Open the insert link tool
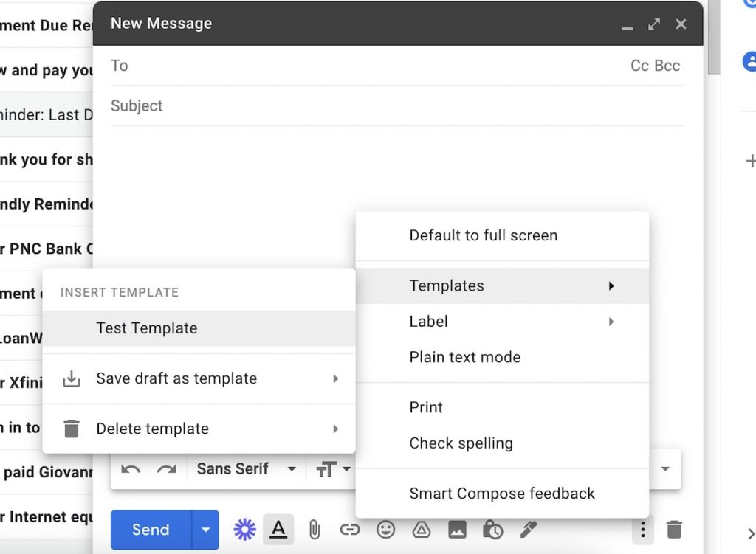The height and width of the screenshot is (554, 756). pyautogui.click(x=350, y=530)
